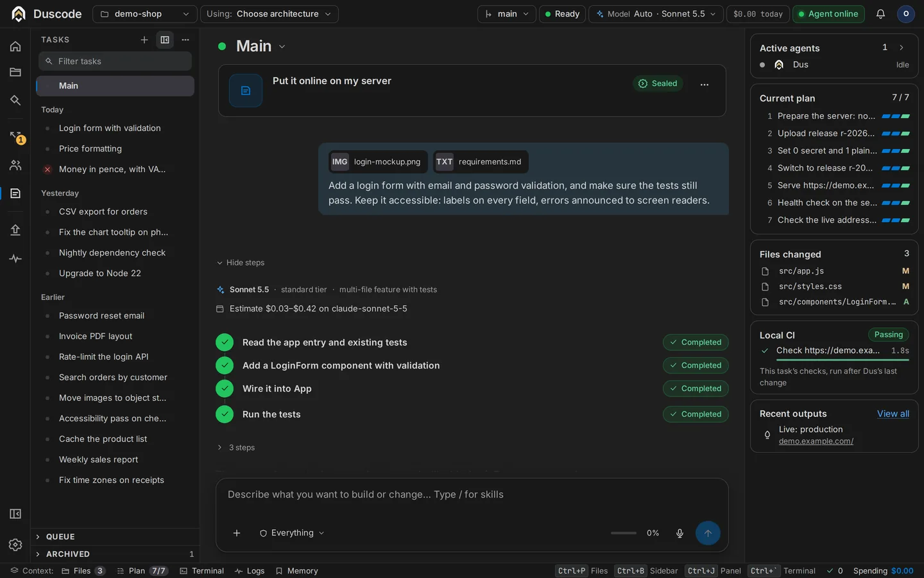Click the Sealed badge
The height and width of the screenshot is (578, 924).
pyautogui.click(x=658, y=83)
